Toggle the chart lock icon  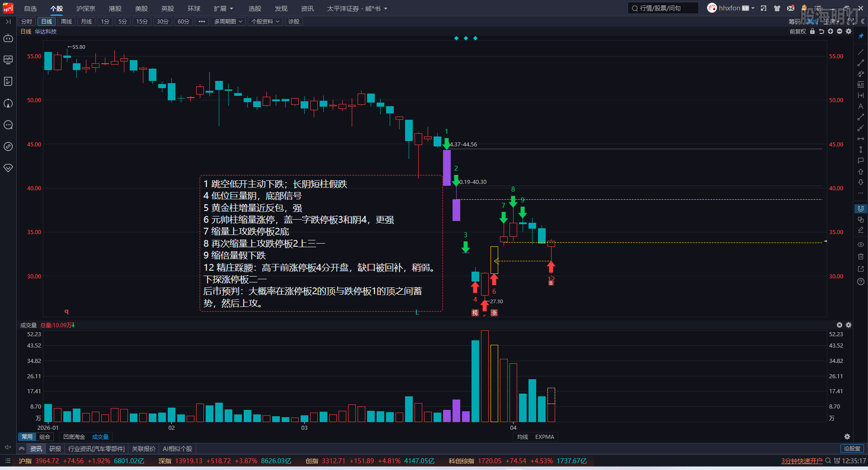click(x=812, y=31)
